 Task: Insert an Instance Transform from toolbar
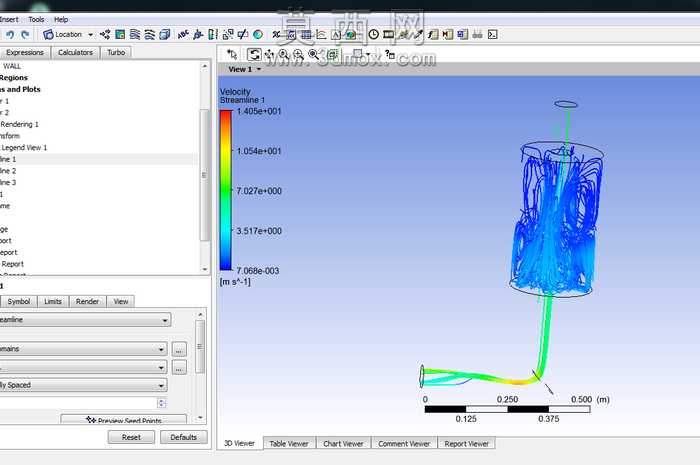(x=228, y=34)
